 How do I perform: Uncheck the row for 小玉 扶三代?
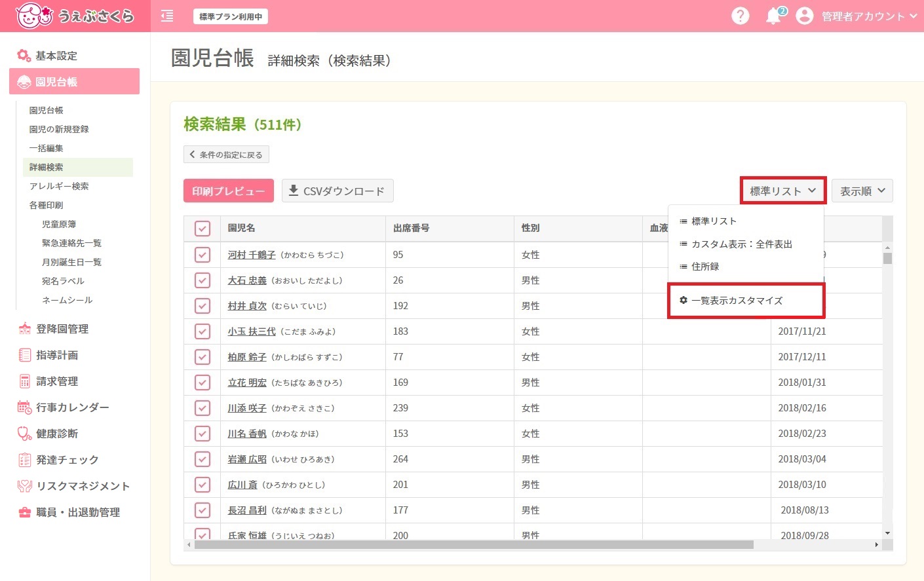coord(202,331)
